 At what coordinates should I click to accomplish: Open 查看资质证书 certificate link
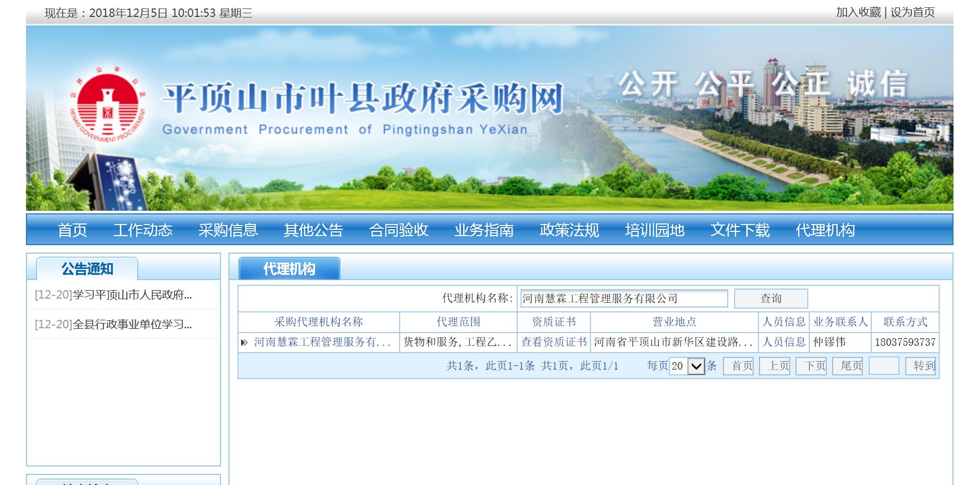point(554,342)
